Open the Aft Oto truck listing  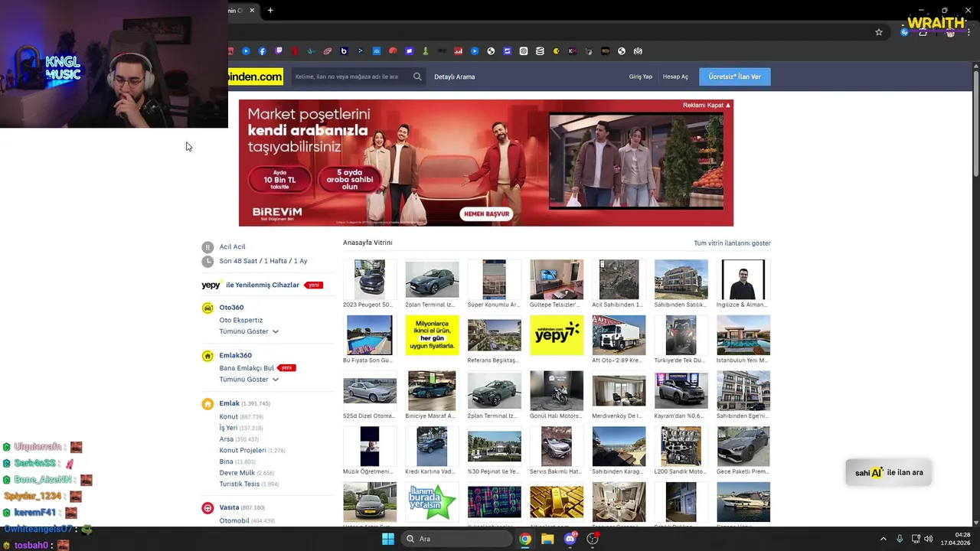click(619, 335)
